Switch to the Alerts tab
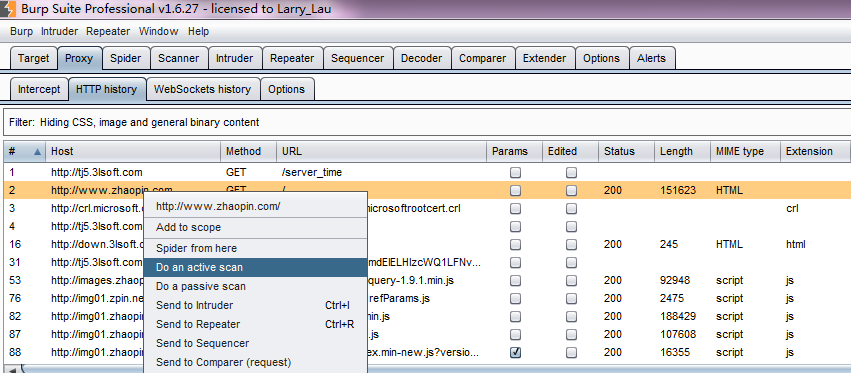 (651, 58)
